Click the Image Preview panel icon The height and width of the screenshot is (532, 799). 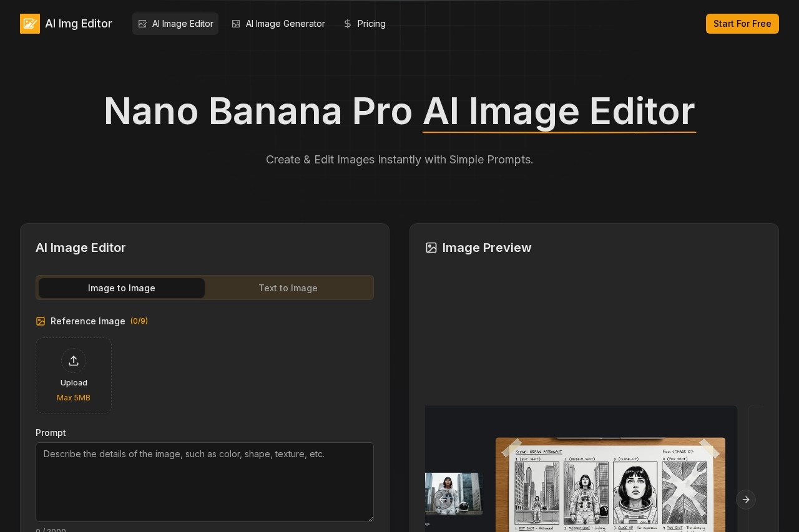tap(431, 248)
